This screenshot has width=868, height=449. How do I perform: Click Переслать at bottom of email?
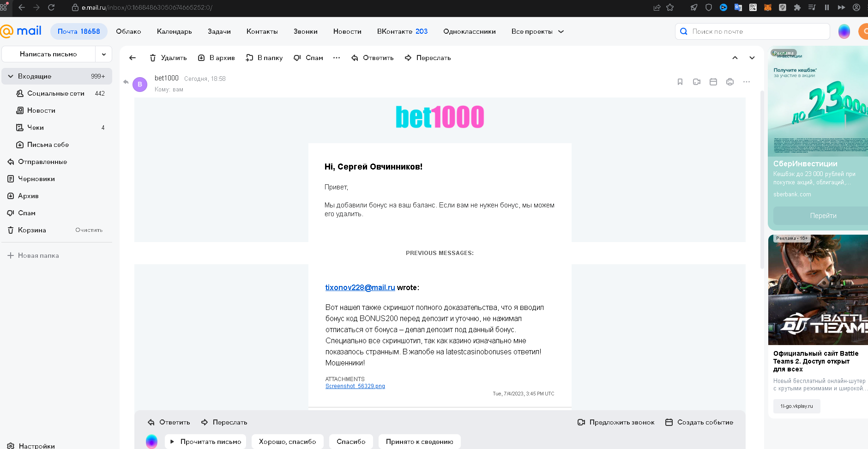click(224, 422)
